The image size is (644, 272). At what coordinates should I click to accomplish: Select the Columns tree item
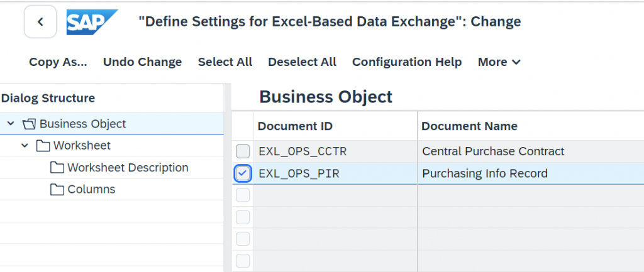click(91, 189)
